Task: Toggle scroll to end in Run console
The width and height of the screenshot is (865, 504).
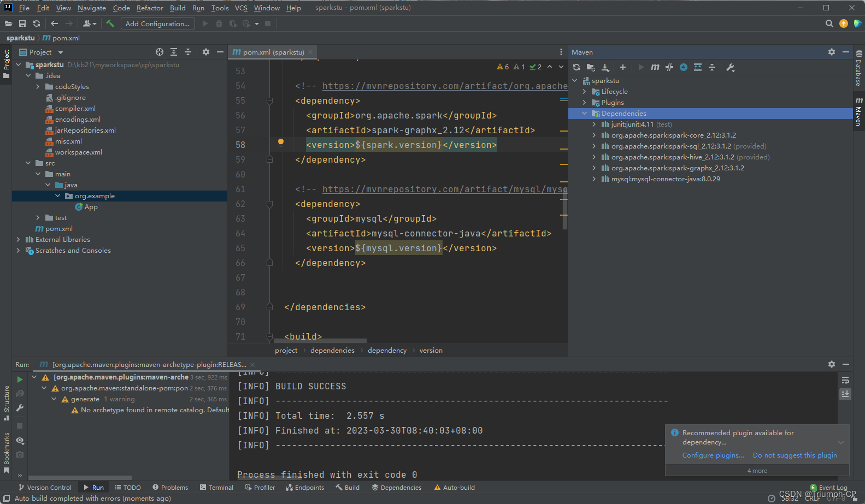Action: pyautogui.click(x=845, y=394)
